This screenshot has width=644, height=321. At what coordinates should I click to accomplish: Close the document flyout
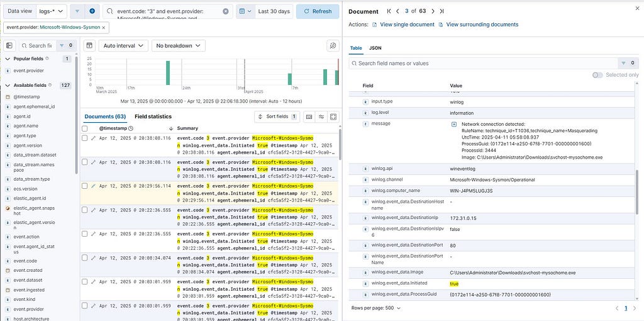(x=637, y=8)
